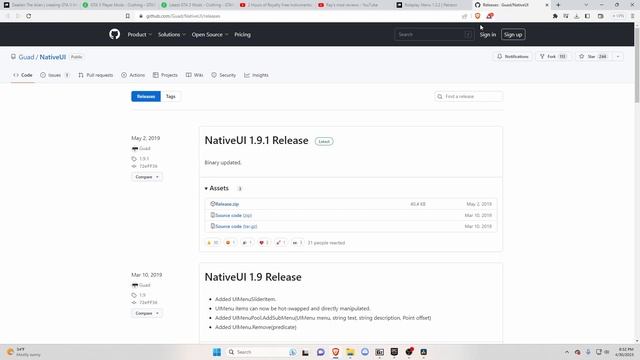Image resolution: width=640 pixels, height=360 pixels.
Task: Click the Star button for the repository
Action: (x=593, y=56)
